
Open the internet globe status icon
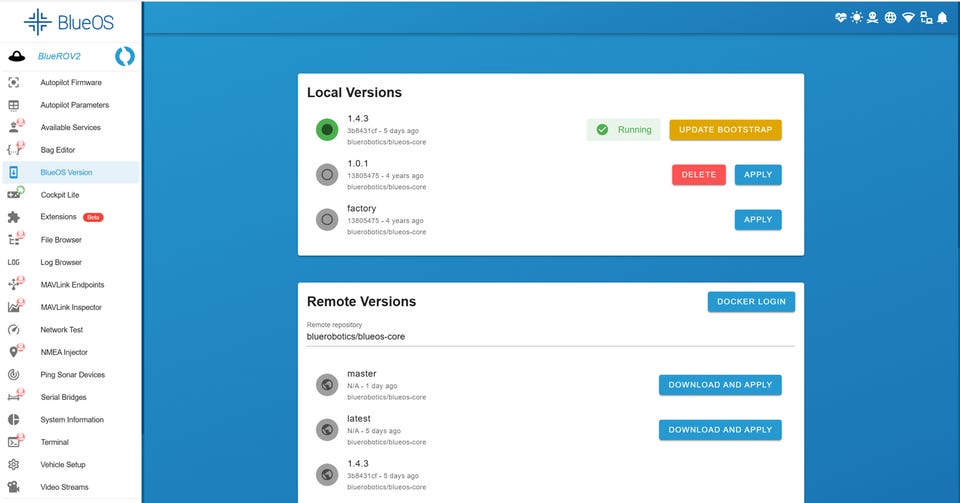click(x=890, y=18)
